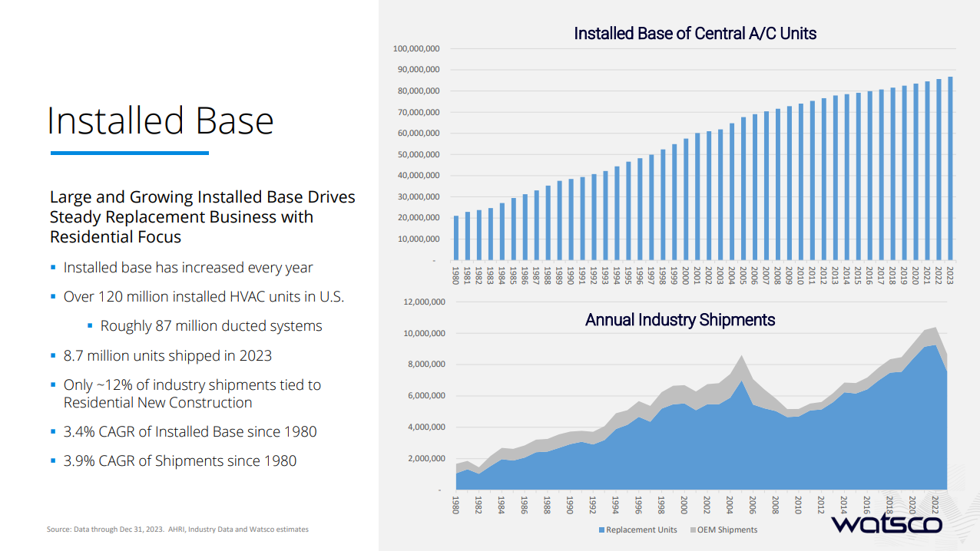This screenshot has width=980, height=551.
Task: Click the 2023 x-axis label on installed base chart
Action: click(951, 275)
